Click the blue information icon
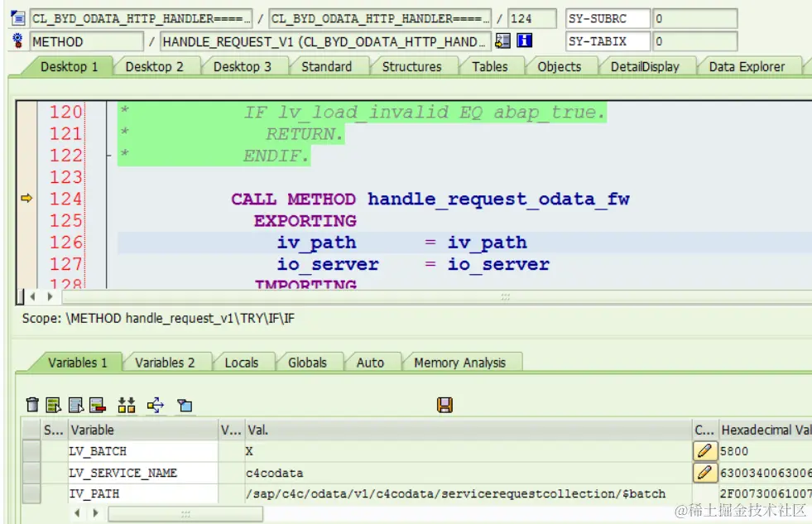This screenshot has height=524, width=812. 525,41
